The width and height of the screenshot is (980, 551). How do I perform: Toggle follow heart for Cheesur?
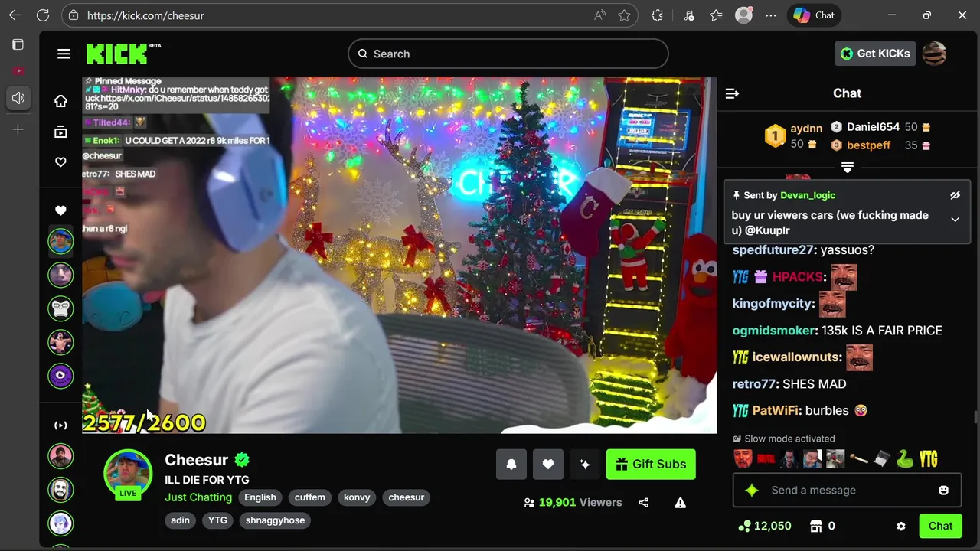[x=548, y=465]
